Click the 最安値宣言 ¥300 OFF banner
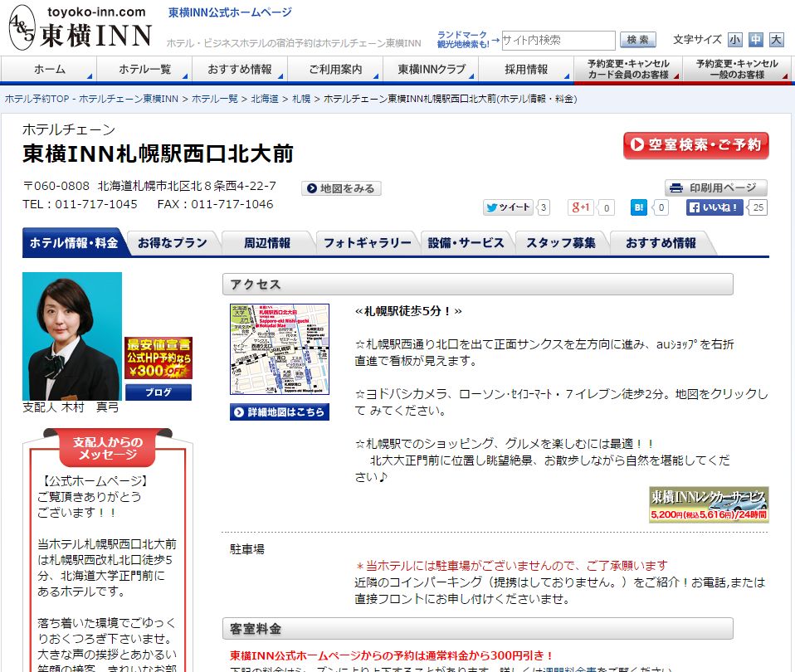Viewport: 795px width, 672px height. tap(159, 358)
